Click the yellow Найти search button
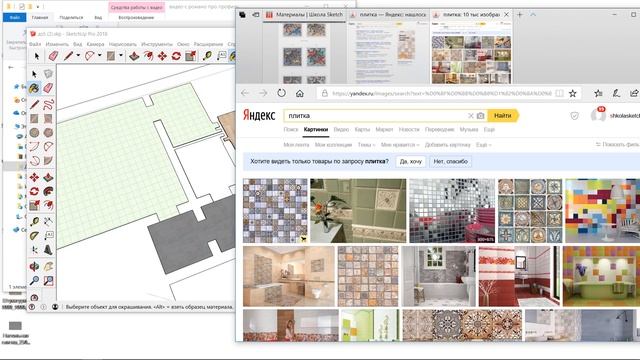640x360 pixels. [x=503, y=116]
